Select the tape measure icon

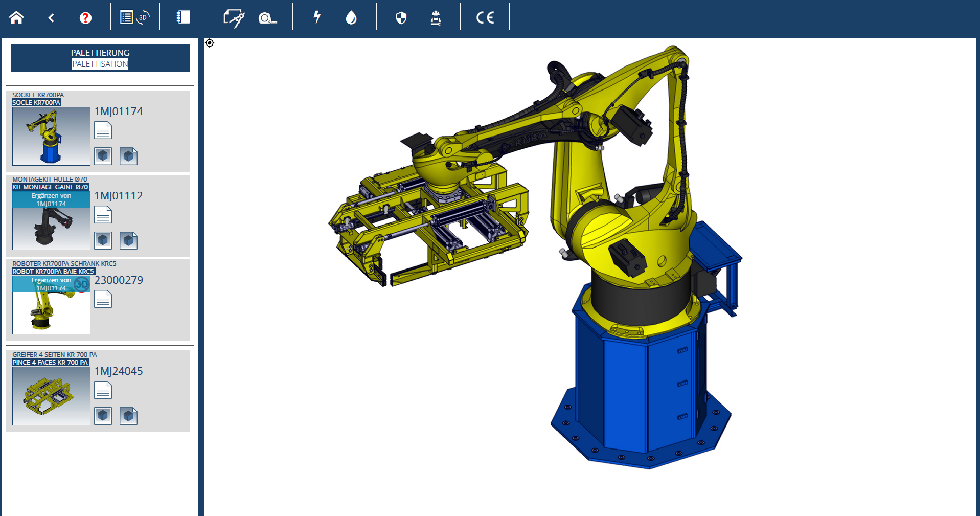(x=267, y=18)
